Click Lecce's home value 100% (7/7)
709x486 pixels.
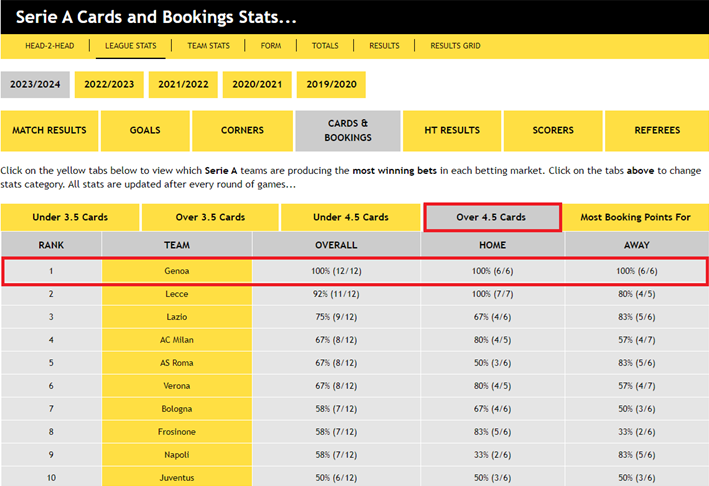[x=492, y=294]
